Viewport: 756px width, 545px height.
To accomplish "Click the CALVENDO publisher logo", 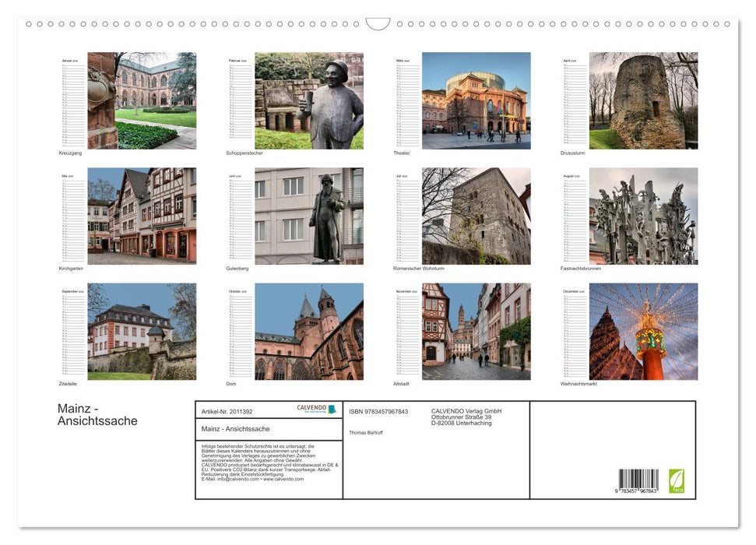I will click(x=314, y=408).
